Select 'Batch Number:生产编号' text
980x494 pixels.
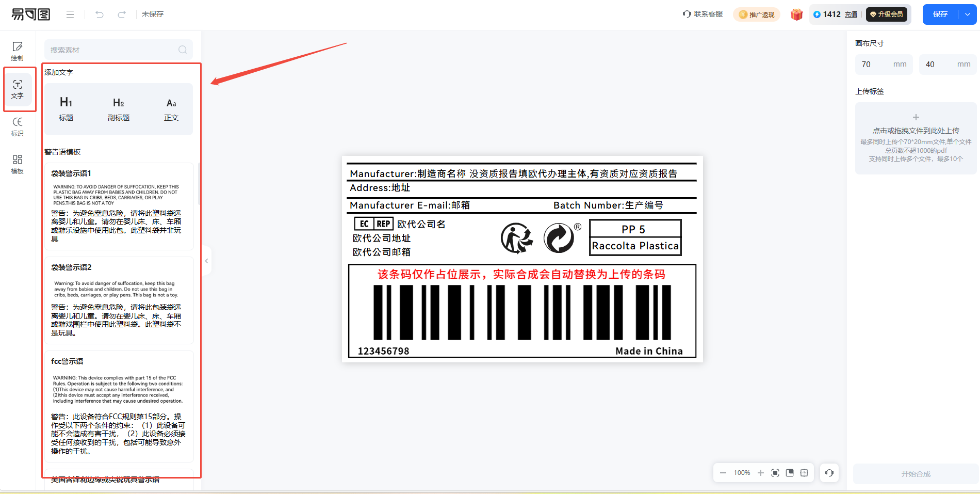tap(609, 205)
